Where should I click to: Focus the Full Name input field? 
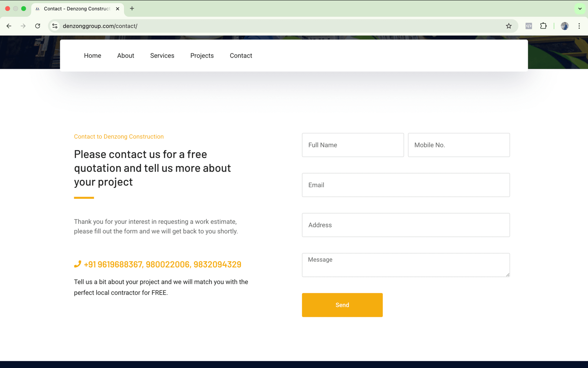point(352,145)
